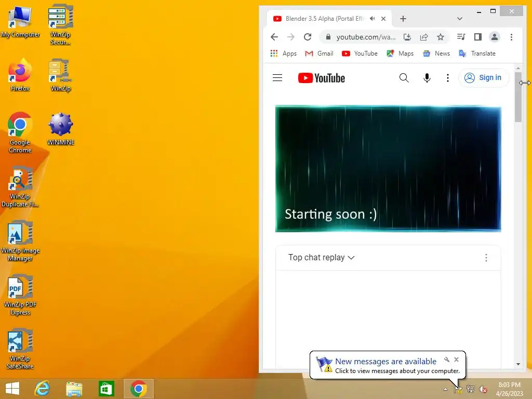Click the youtube.com address bar

366,37
